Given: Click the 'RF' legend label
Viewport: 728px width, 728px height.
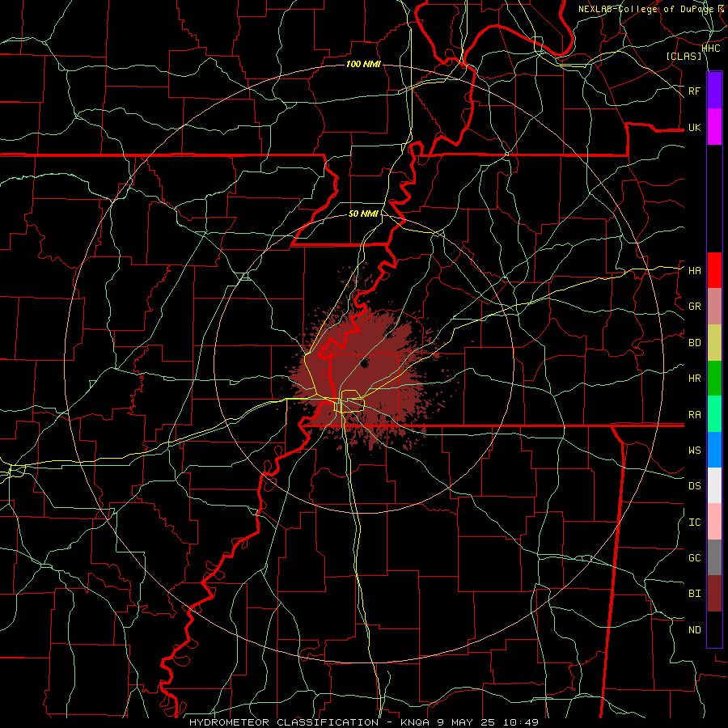Looking at the screenshot, I should pos(694,91).
